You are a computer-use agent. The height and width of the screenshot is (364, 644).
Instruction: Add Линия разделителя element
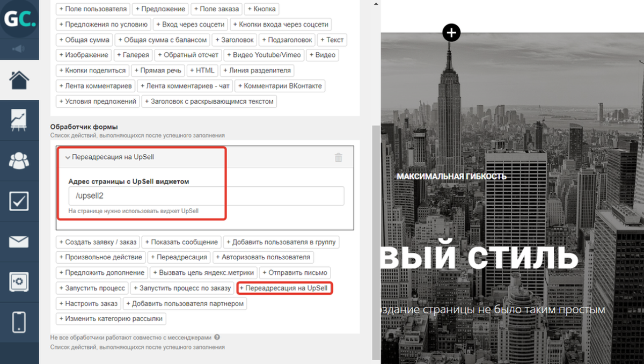[x=257, y=70]
